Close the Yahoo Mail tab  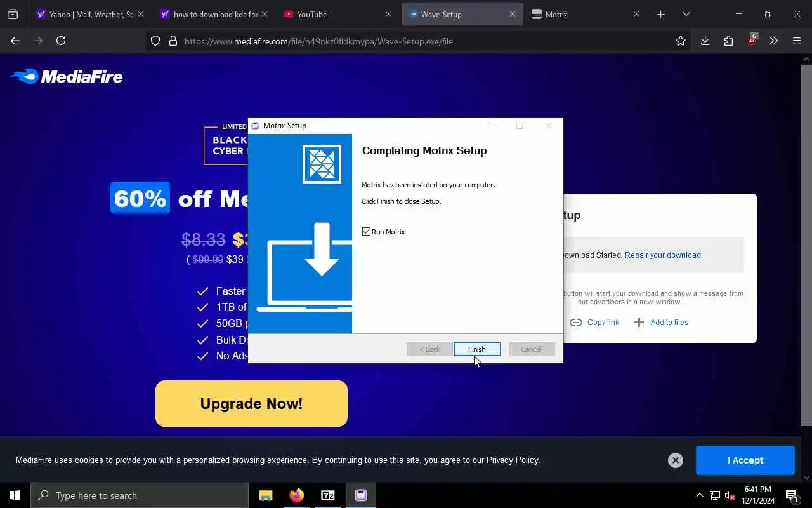point(141,14)
